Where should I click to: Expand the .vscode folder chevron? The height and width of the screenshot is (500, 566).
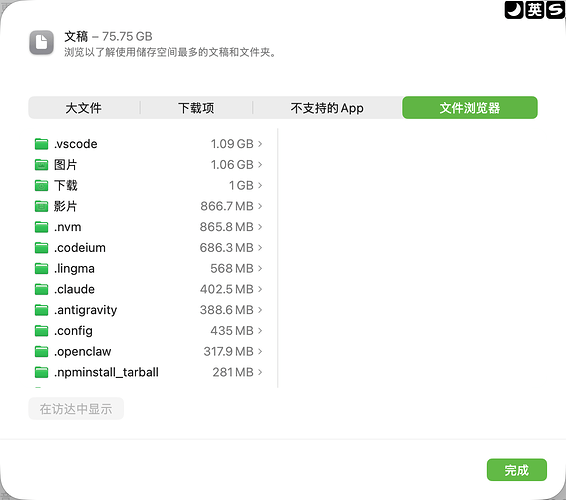tap(260, 144)
